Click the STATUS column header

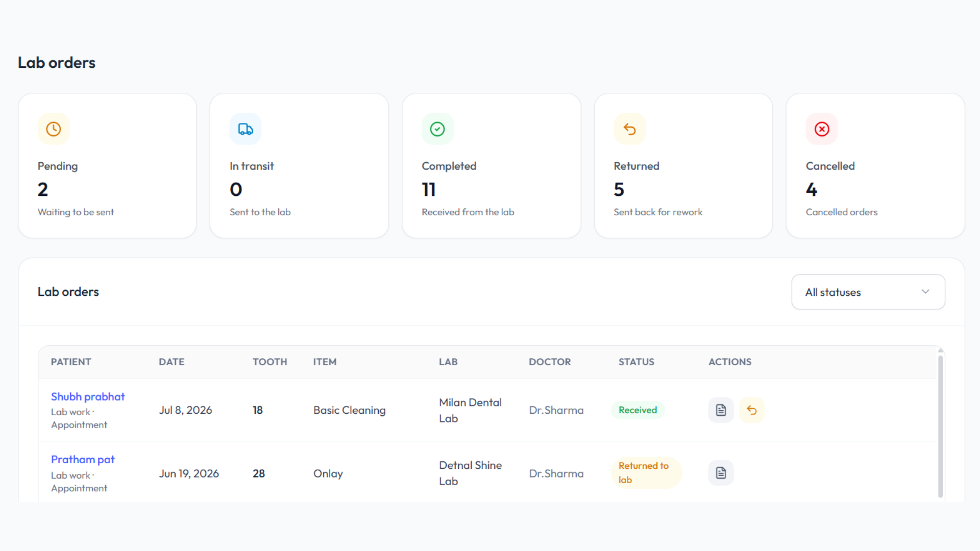636,362
